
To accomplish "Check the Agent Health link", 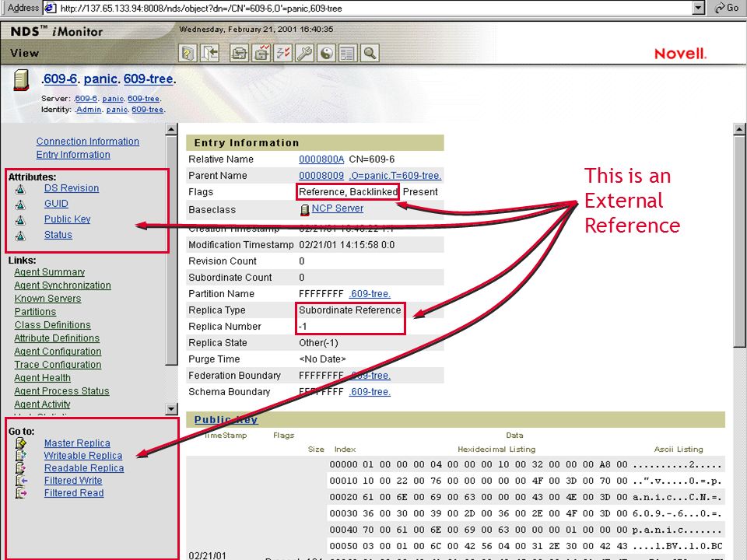I will point(42,378).
